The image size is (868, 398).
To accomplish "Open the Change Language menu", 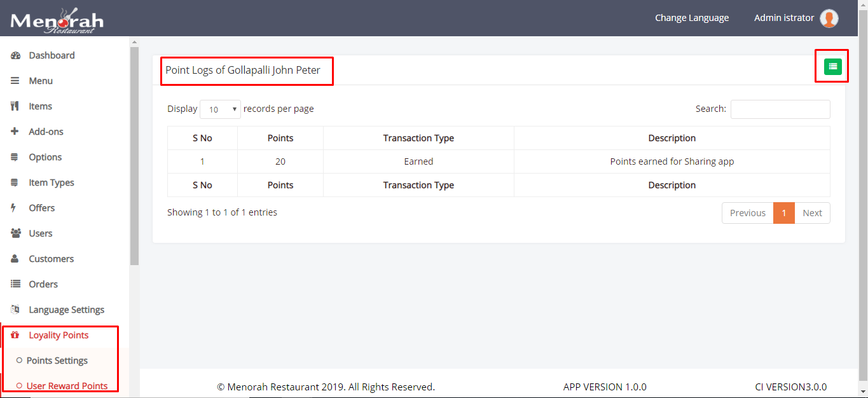I will (692, 18).
